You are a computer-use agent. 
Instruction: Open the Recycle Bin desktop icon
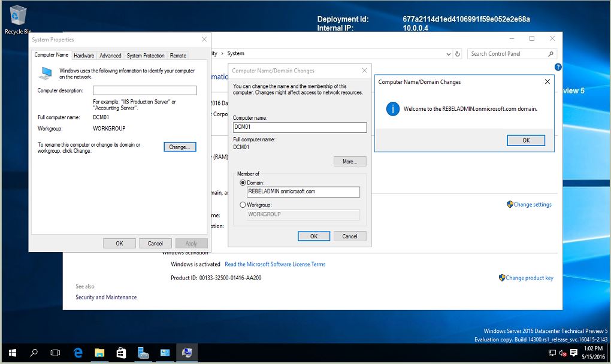[17, 20]
